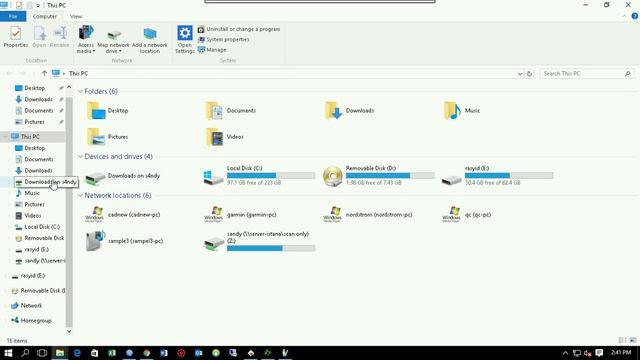640x360 pixels.
Task: Open Settings from the ribbon
Action: [184, 40]
